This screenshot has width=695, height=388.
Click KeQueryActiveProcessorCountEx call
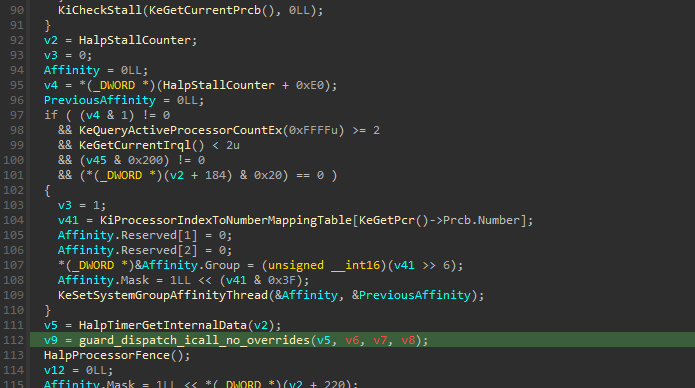pyautogui.click(x=180, y=130)
